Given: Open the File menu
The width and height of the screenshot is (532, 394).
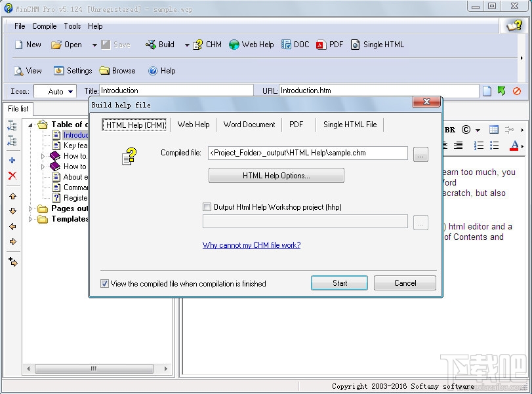Looking at the screenshot, I should [20, 26].
